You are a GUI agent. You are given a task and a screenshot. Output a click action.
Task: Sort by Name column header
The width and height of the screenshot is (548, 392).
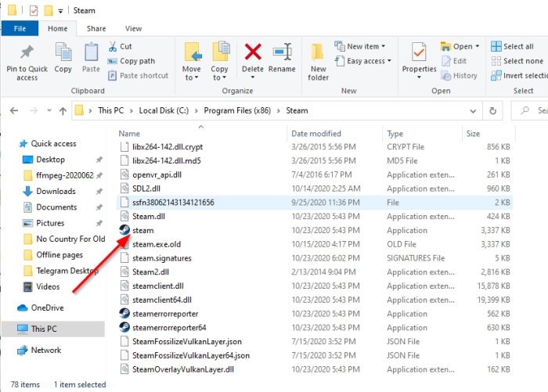pyautogui.click(x=129, y=134)
